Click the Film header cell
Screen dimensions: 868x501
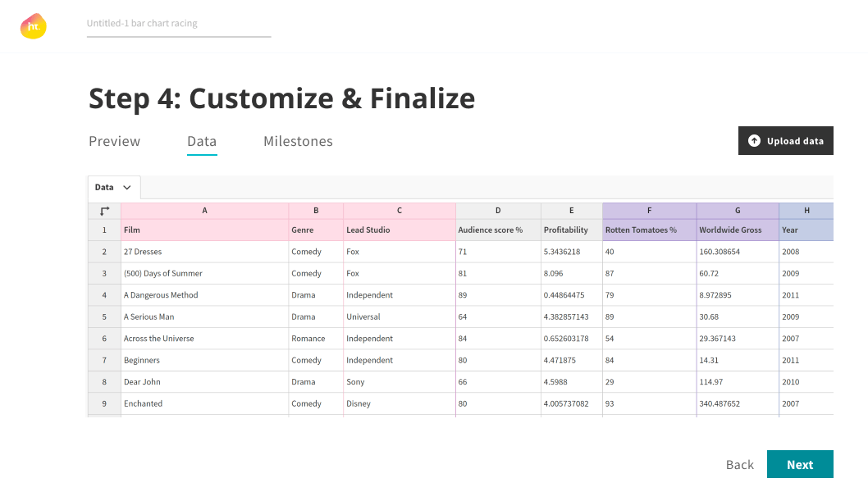204,230
